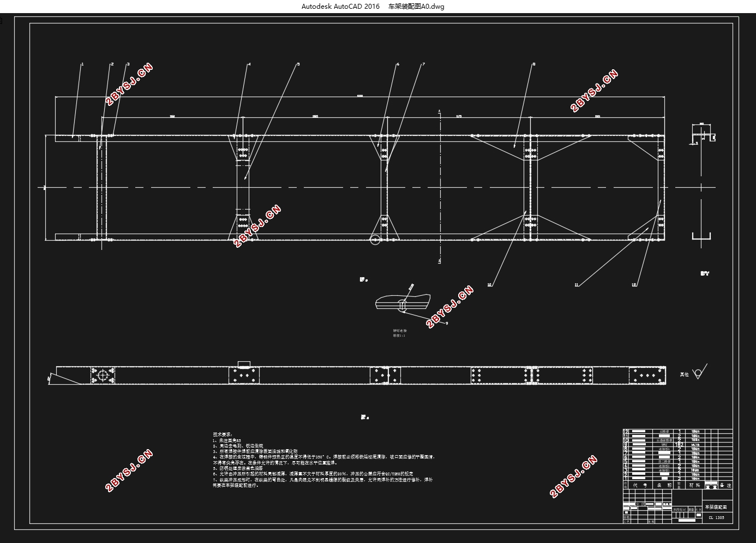Click requirement line 6 about stamping thinning
The height and width of the screenshot is (543, 756).
[313, 474]
